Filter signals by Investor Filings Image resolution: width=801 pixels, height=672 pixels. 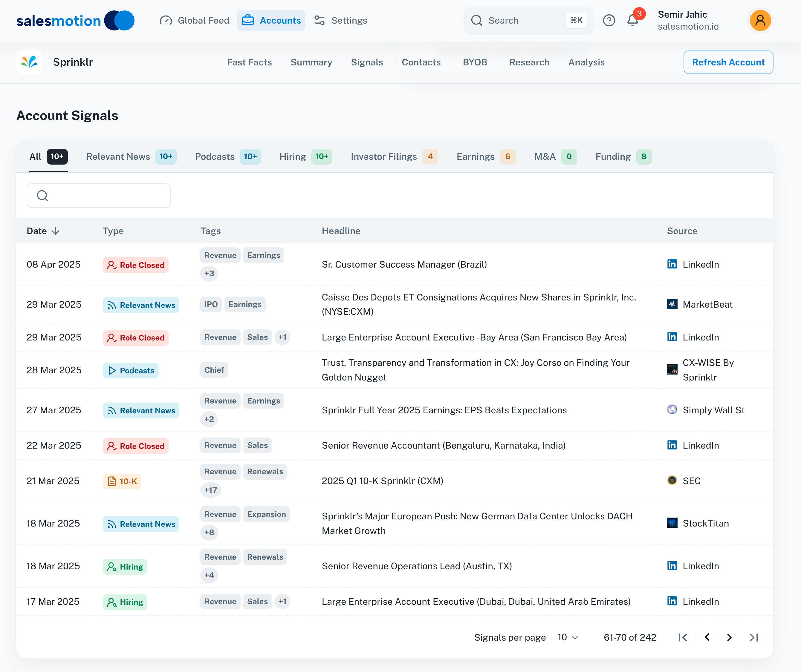click(395, 157)
